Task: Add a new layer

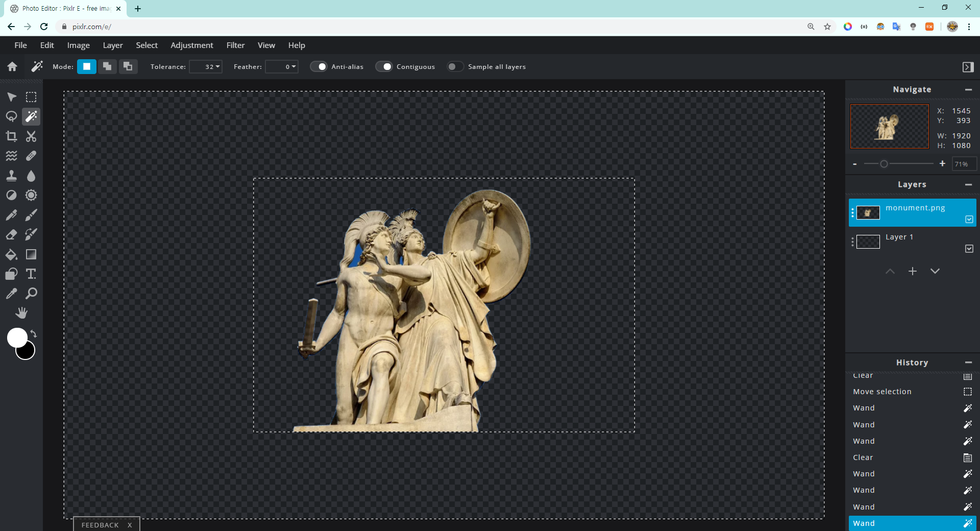Action: click(x=913, y=271)
